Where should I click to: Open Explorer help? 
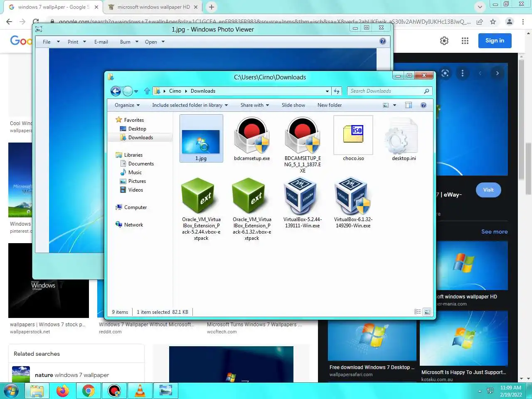[x=424, y=105]
